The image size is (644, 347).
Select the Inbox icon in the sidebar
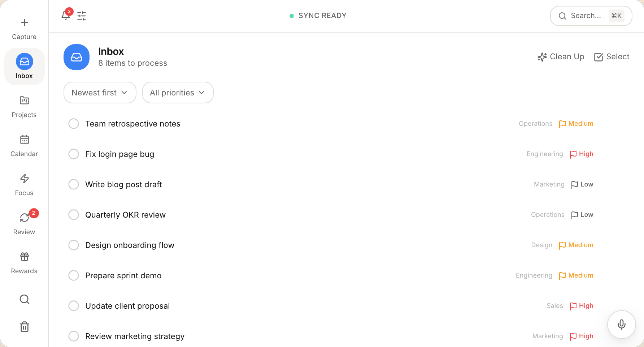coord(24,61)
